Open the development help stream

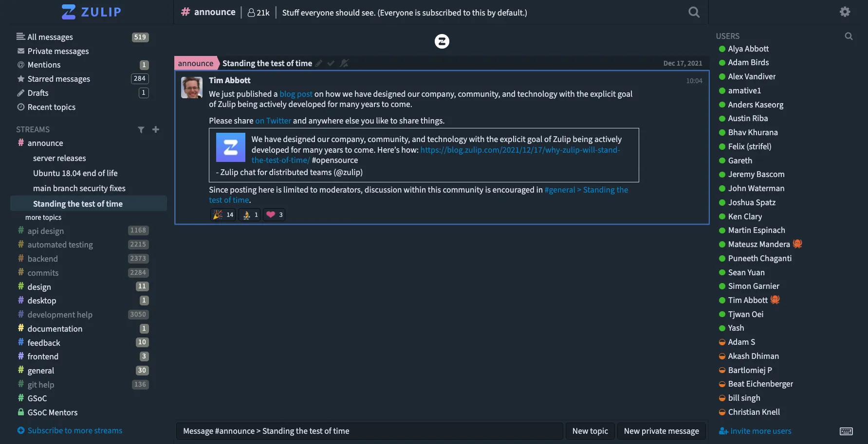(60, 315)
